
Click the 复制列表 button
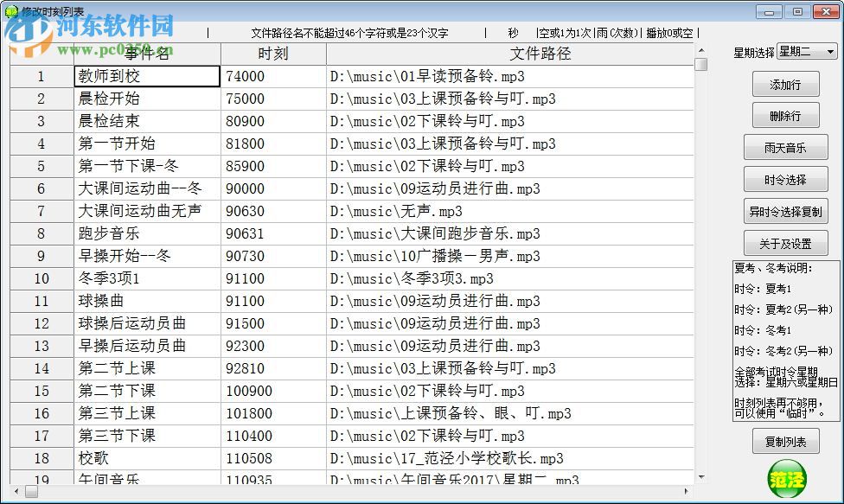coord(786,441)
